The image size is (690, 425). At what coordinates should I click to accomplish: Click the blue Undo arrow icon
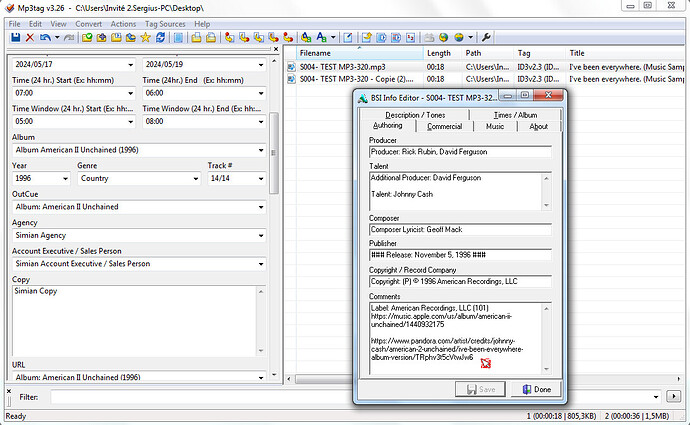tap(45, 38)
